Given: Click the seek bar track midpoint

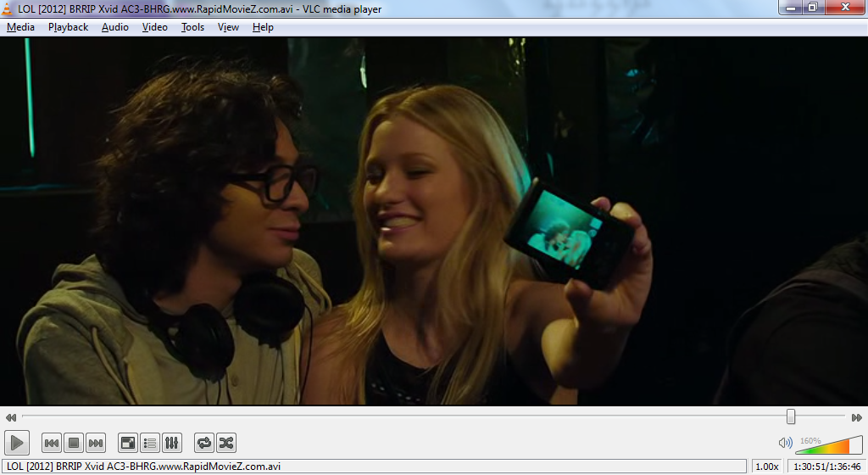Looking at the screenshot, I should (433, 416).
